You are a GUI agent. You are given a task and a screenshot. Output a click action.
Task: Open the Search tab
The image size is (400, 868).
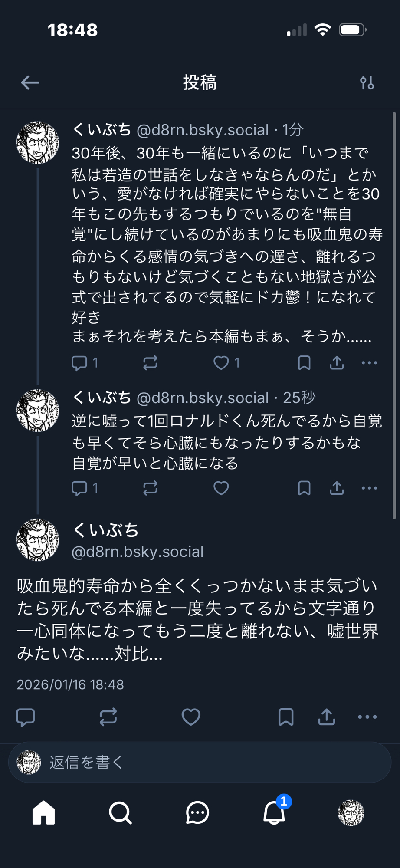click(120, 812)
